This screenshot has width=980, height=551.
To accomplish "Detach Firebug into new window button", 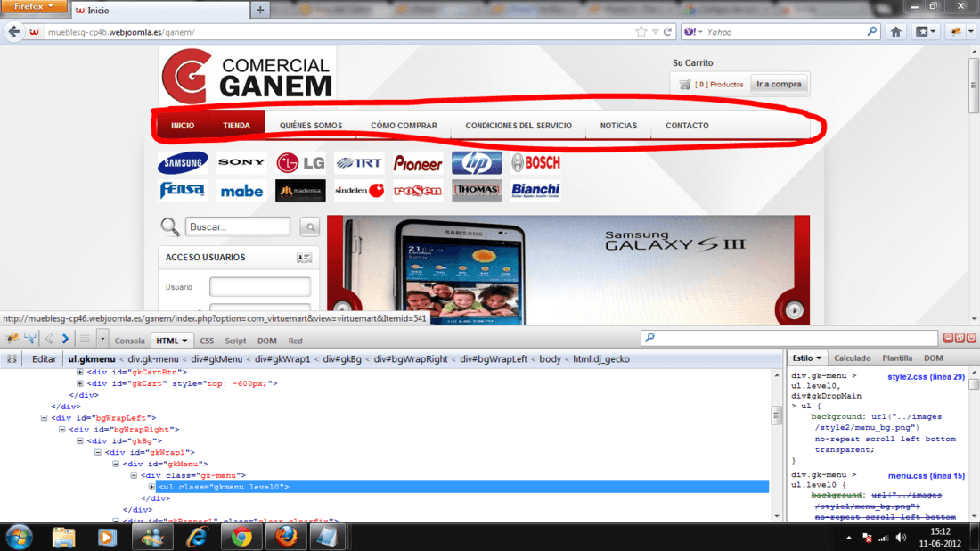I will [960, 338].
